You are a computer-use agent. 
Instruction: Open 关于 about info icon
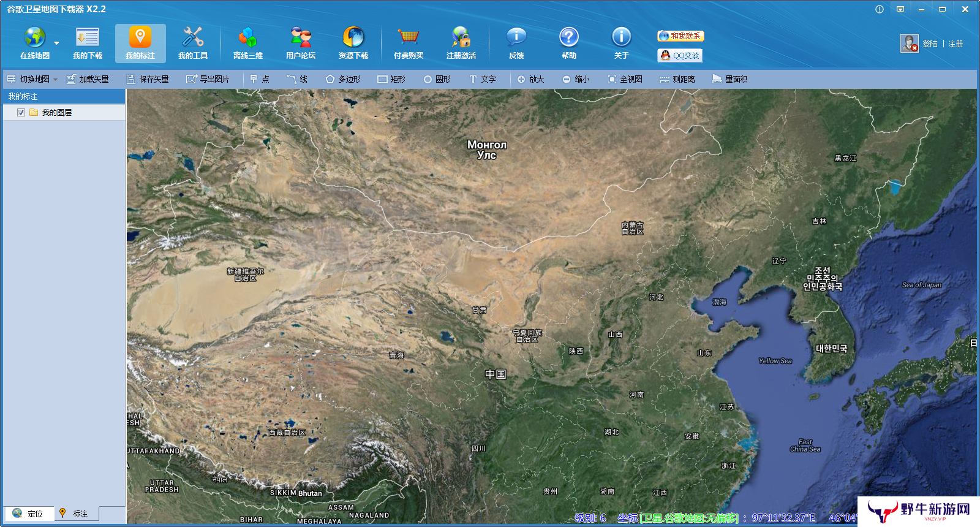tap(622, 37)
